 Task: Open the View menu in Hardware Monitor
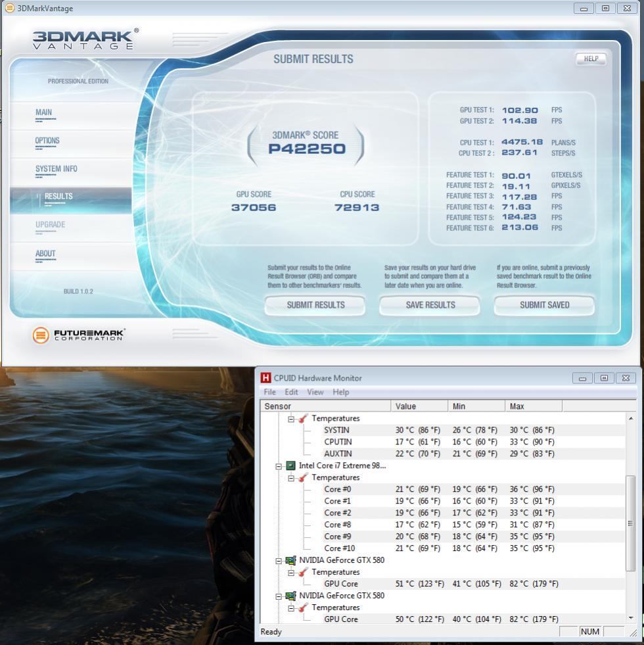pos(315,392)
